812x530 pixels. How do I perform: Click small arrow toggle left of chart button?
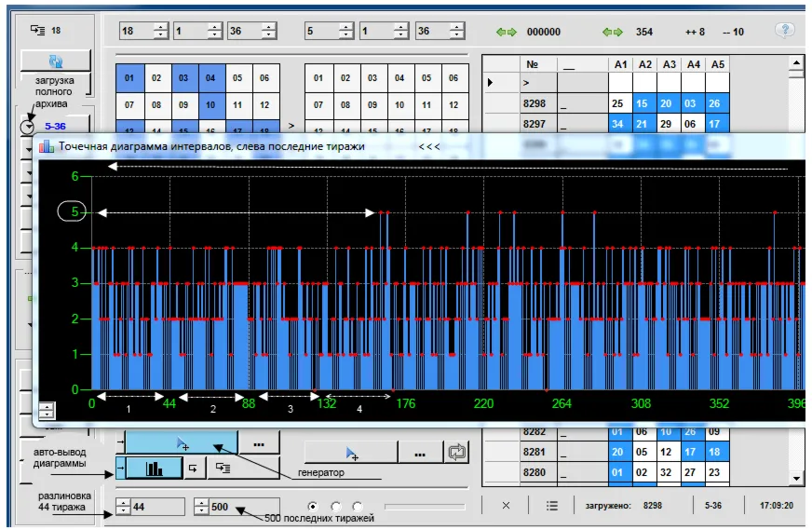pyautogui.click(x=120, y=468)
